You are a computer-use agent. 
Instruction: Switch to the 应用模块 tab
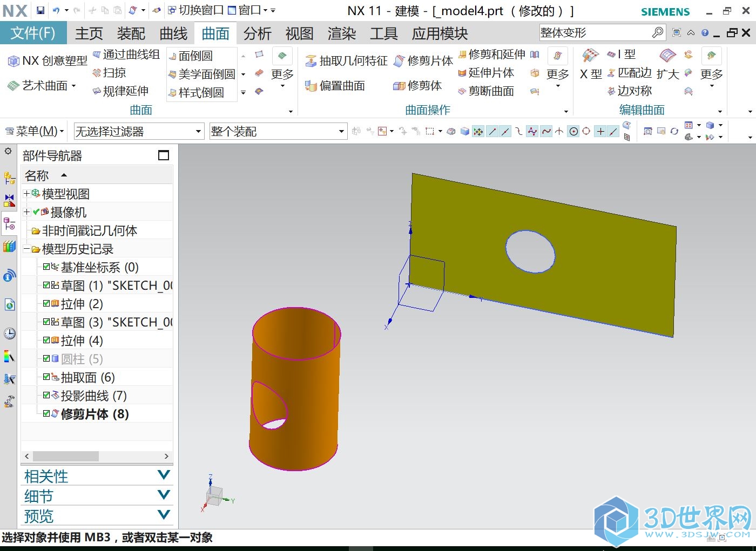(x=440, y=33)
